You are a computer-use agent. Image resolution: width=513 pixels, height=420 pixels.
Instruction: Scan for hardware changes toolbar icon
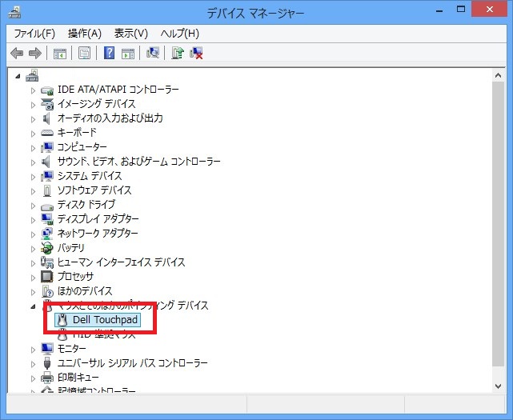153,53
